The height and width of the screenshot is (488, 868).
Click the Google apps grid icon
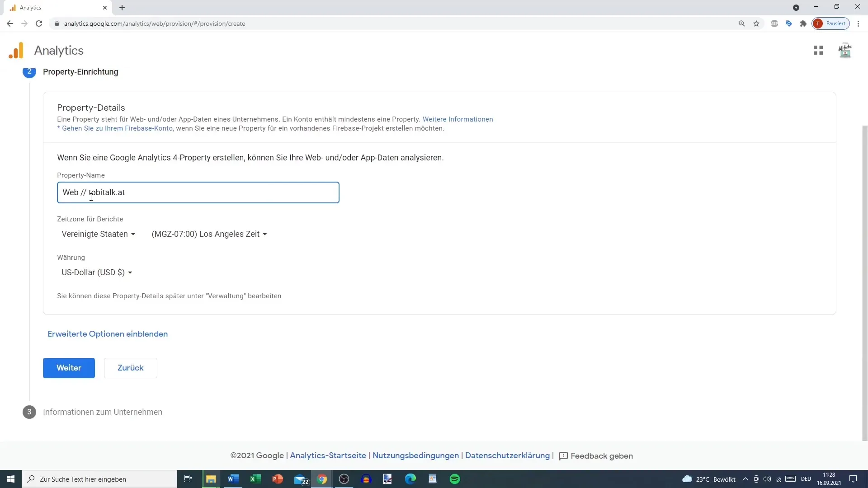click(818, 50)
